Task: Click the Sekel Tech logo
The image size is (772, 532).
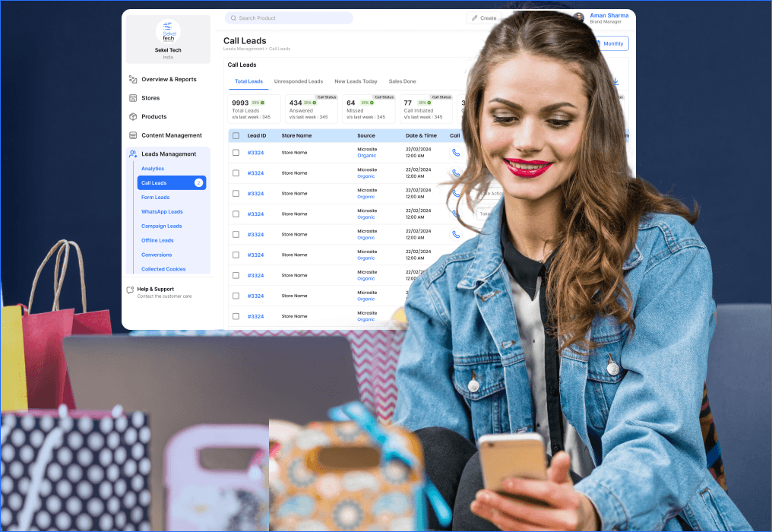Action: tap(168, 31)
